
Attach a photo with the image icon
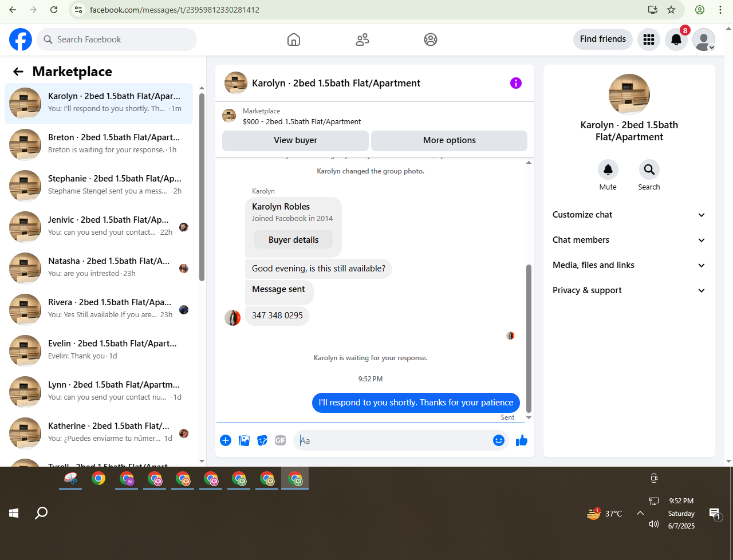click(x=244, y=440)
